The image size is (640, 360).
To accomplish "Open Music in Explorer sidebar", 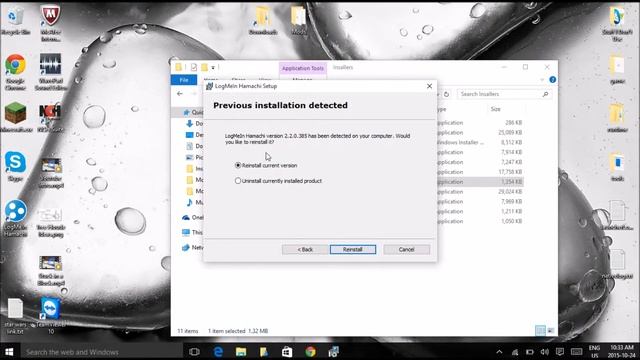I will [194, 202].
